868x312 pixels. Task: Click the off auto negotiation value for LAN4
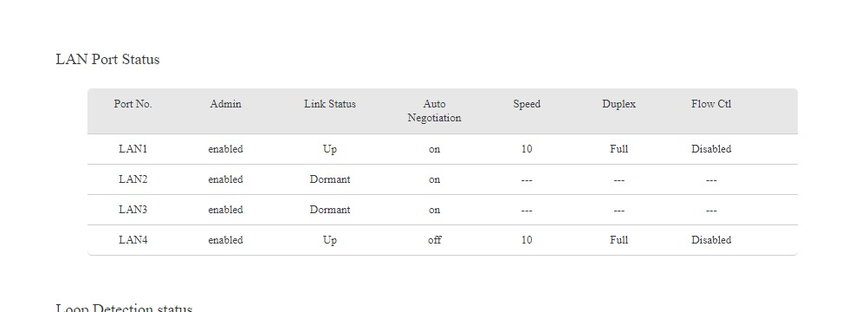point(435,240)
